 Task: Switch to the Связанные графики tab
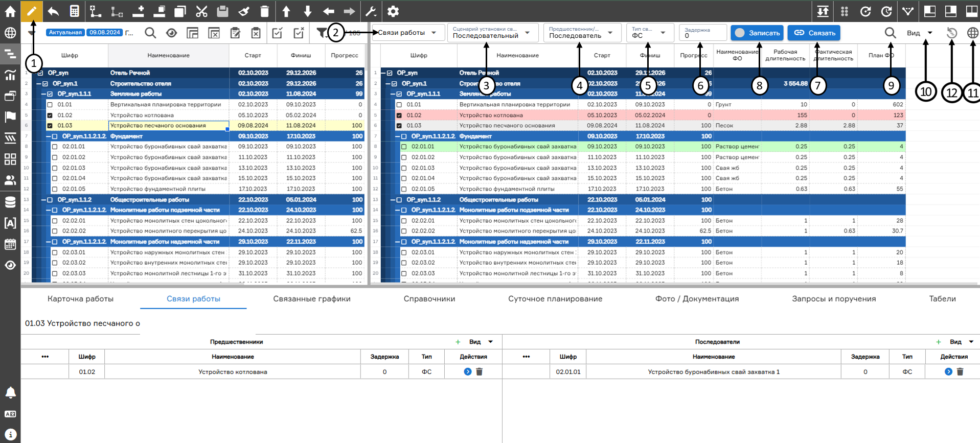(312, 299)
